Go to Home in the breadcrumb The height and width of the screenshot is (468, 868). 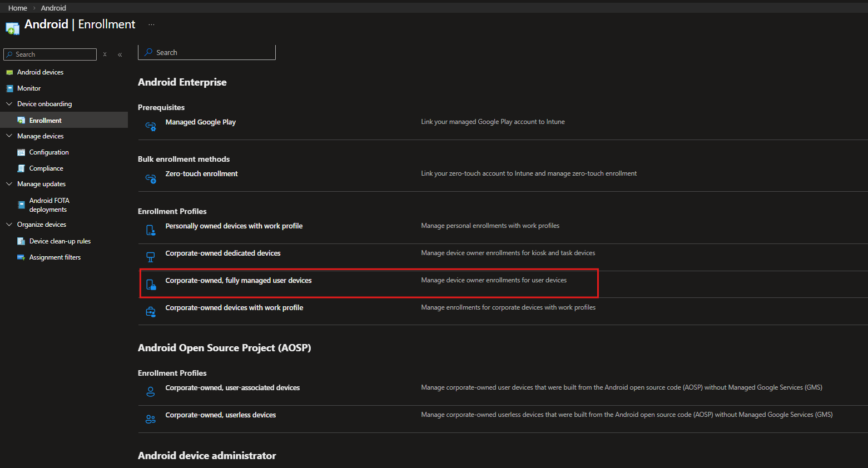tap(18, 8)
